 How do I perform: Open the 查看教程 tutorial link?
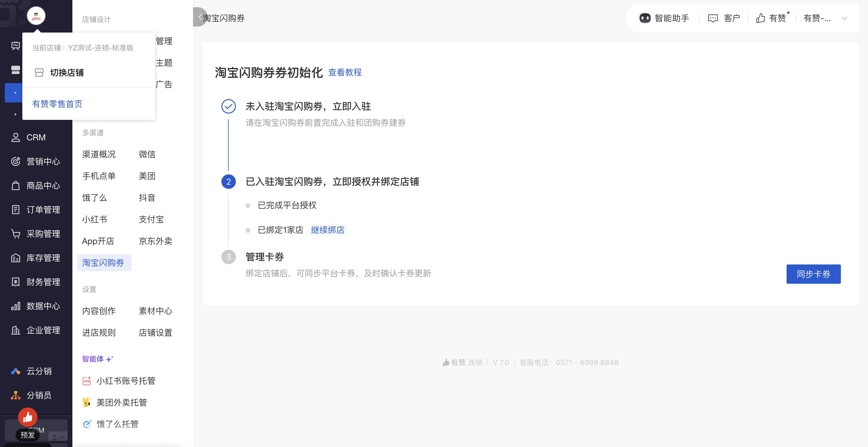tap(345, 72)
